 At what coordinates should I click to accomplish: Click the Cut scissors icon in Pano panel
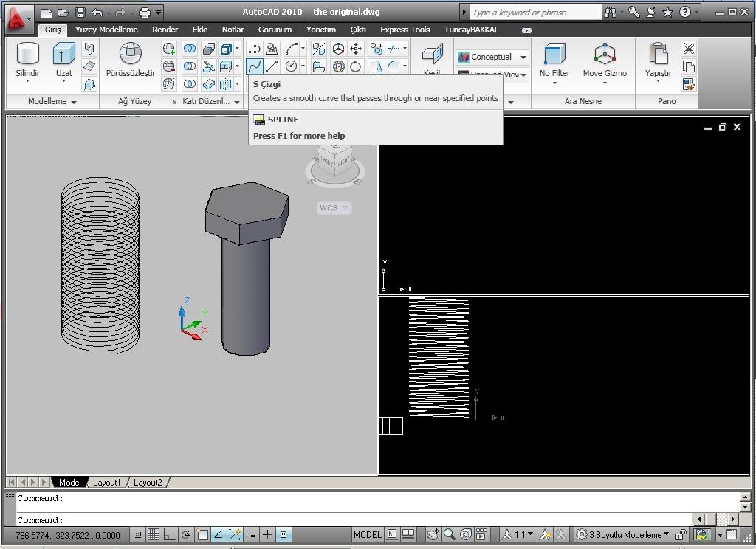click(689, 49)
